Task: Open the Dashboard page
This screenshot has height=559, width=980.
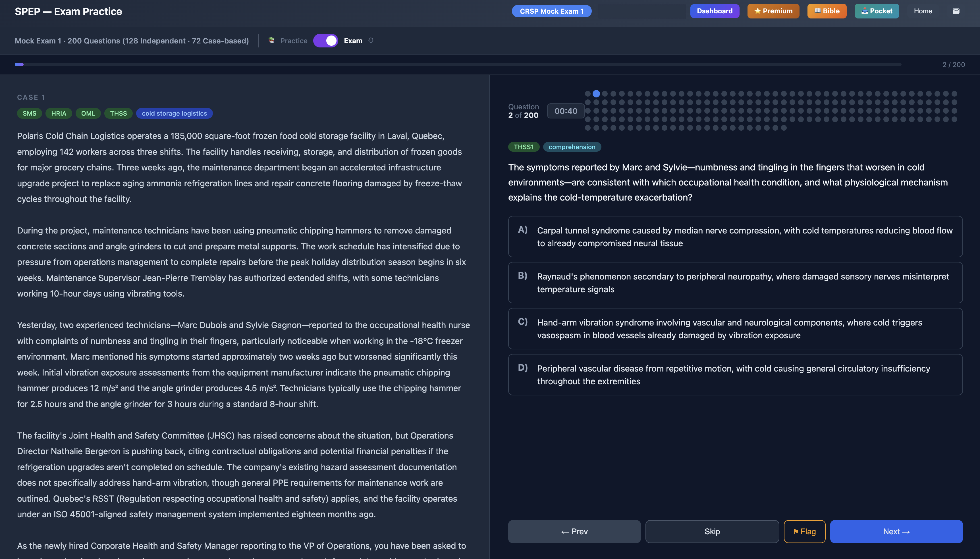Action: point(715,11)
